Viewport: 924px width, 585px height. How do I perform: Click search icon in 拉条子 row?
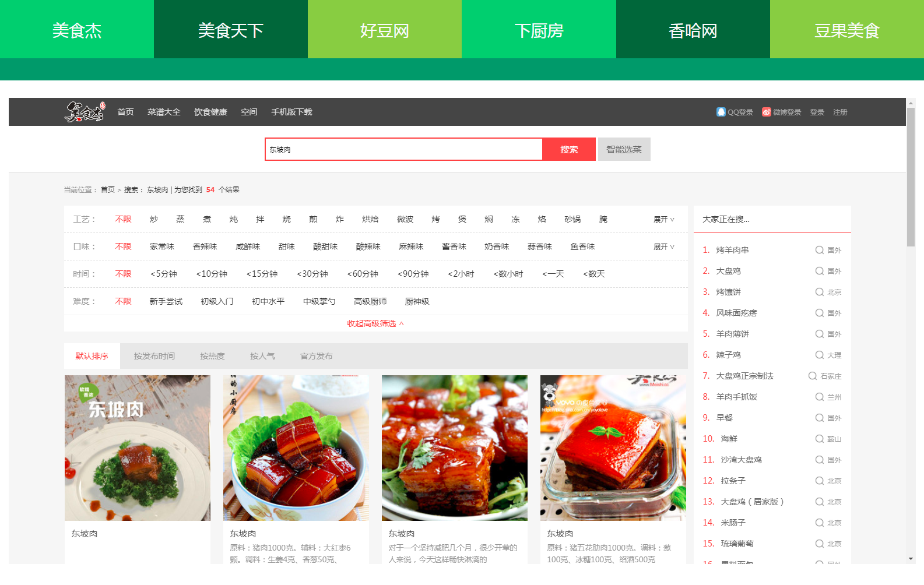pyautogui.click(x=820, y=481)
